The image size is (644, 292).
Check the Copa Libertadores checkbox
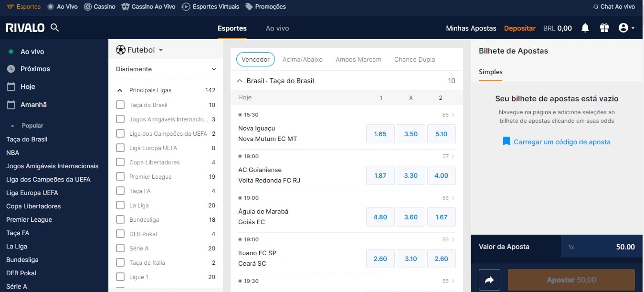click(x=120, y=162)
